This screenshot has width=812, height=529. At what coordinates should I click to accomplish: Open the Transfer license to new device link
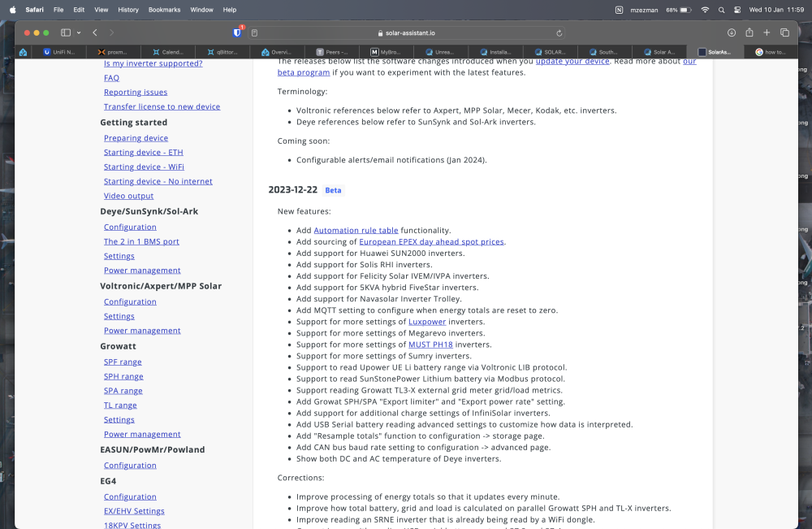[162, 106]
